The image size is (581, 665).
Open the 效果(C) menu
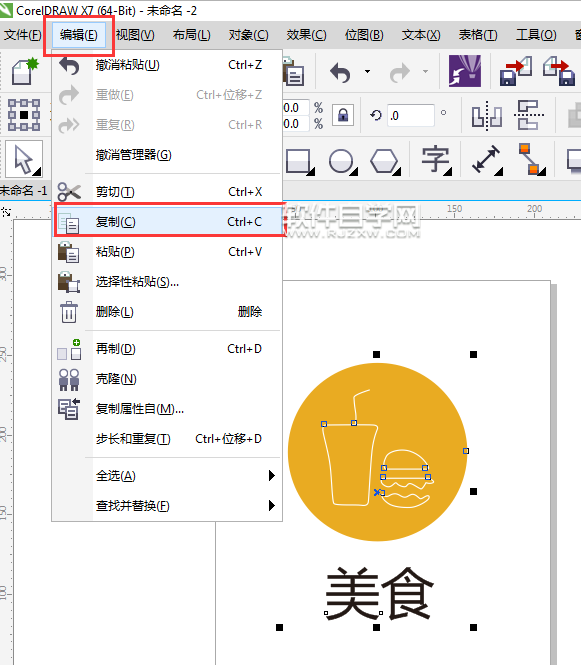point(306,35)
